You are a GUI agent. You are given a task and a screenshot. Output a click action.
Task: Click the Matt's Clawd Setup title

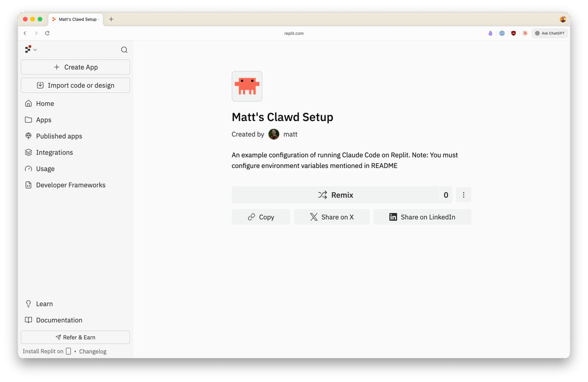[282, 117]
